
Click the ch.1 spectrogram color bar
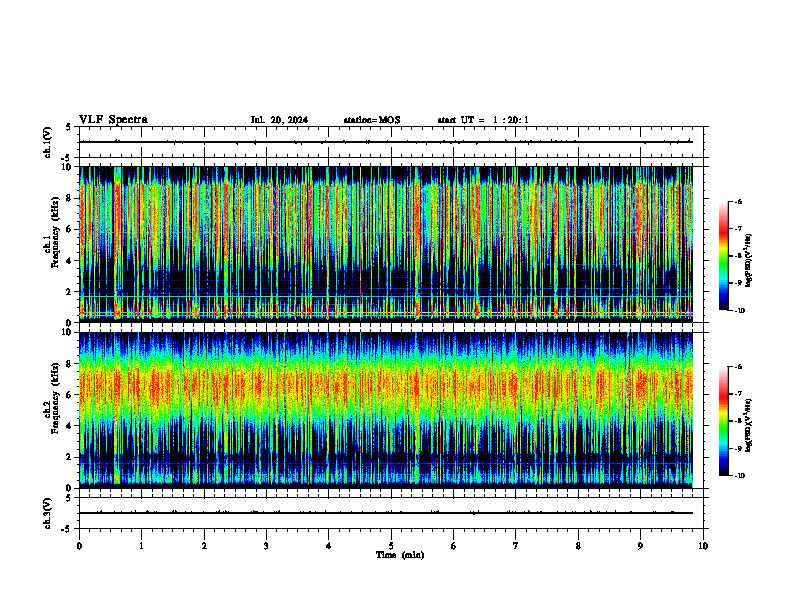click(x=723, y=256)
